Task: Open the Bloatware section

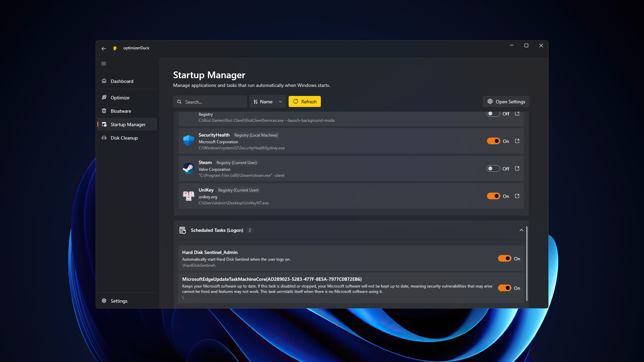Action: (x=121, y=111)
